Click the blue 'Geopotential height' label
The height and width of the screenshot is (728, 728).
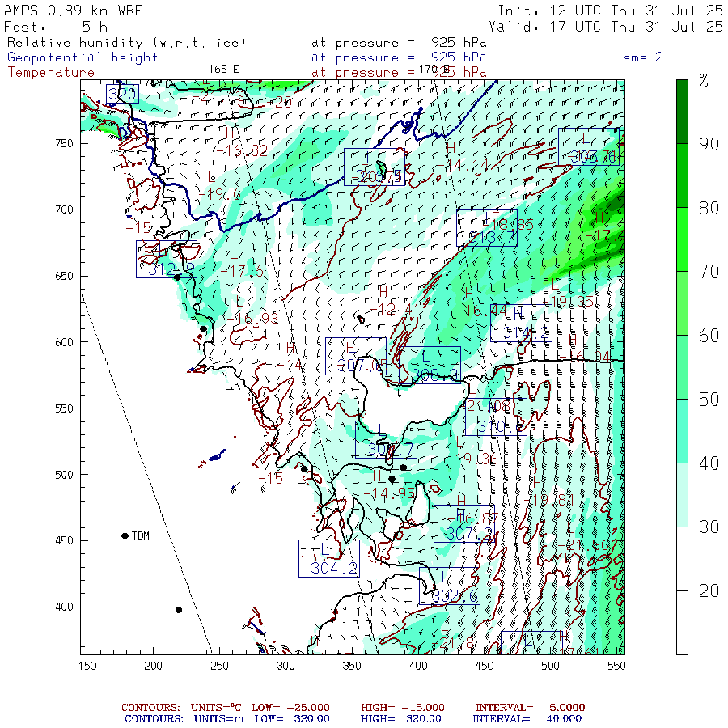pos(83,57)
